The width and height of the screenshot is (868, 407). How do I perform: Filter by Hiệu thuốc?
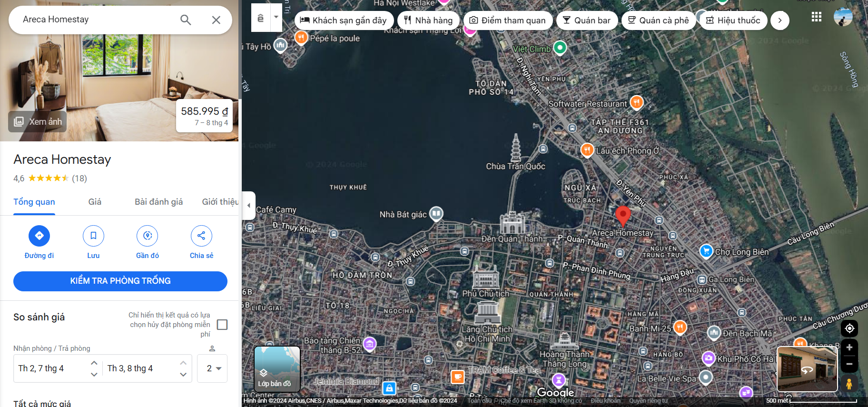733,20
